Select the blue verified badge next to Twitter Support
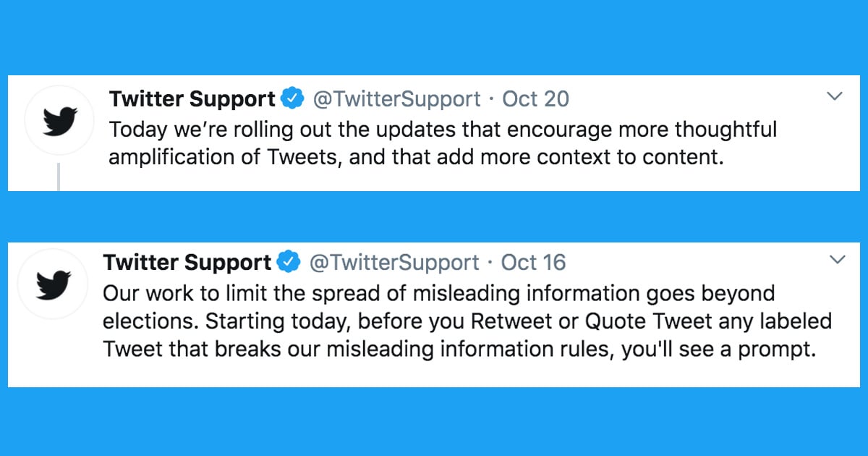The width and height of the screenshot is (868, 456). [292, 98]
